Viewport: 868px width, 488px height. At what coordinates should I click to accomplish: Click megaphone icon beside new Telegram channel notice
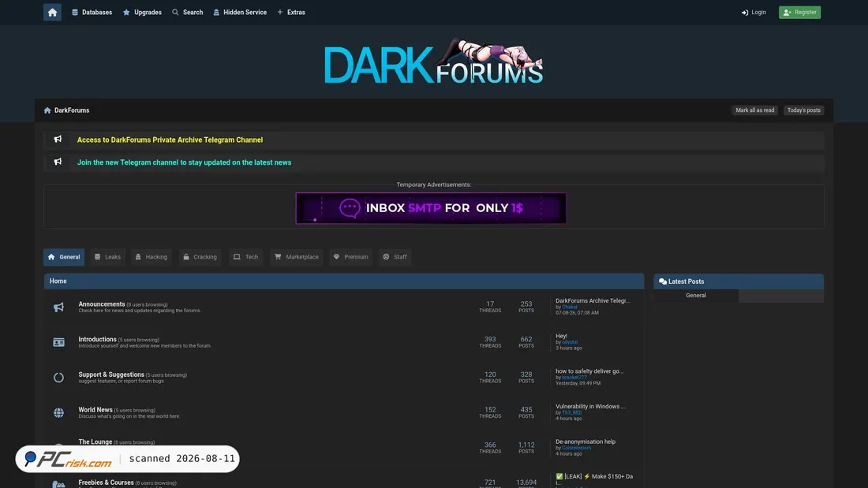(58, 162)
